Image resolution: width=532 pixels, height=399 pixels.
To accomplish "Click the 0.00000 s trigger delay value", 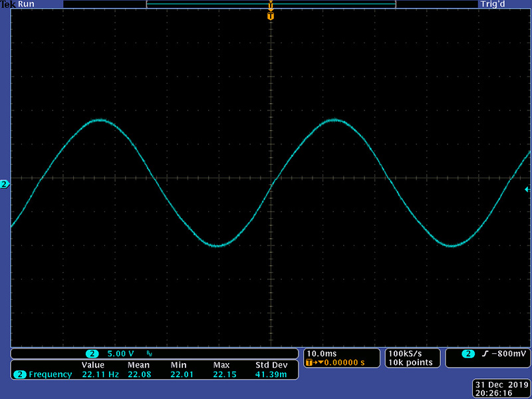I will pyautogui.click(x=343, y=362).
